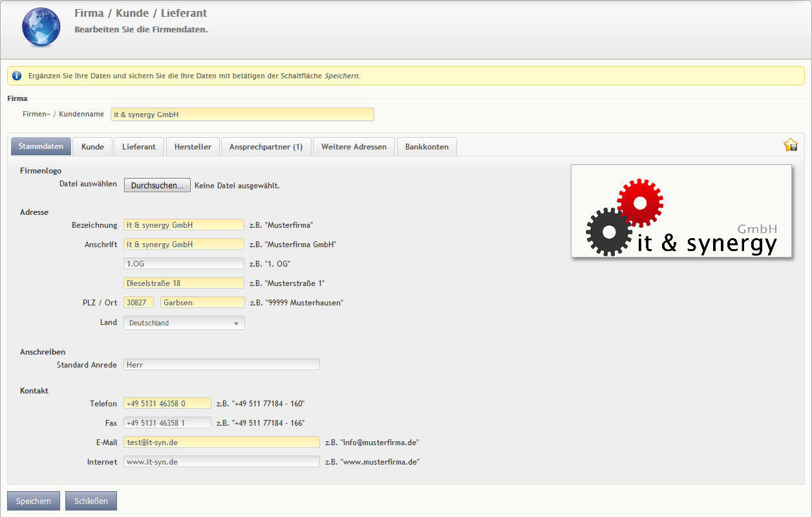Click the star save-favorite icon
Image resolution: width=812 pixels, height=517 pixels.
click(x=791, y=145)
